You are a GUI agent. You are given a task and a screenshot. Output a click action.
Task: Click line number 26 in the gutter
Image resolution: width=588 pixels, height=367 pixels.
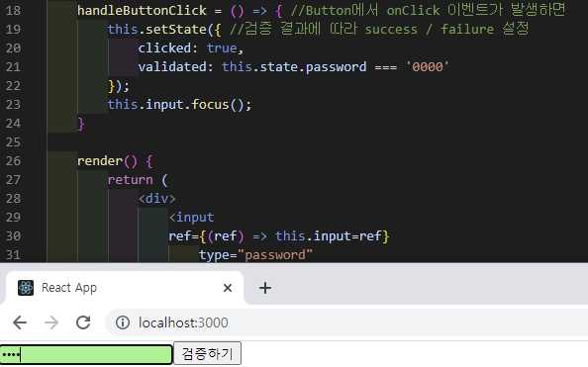tap(14, 161)
